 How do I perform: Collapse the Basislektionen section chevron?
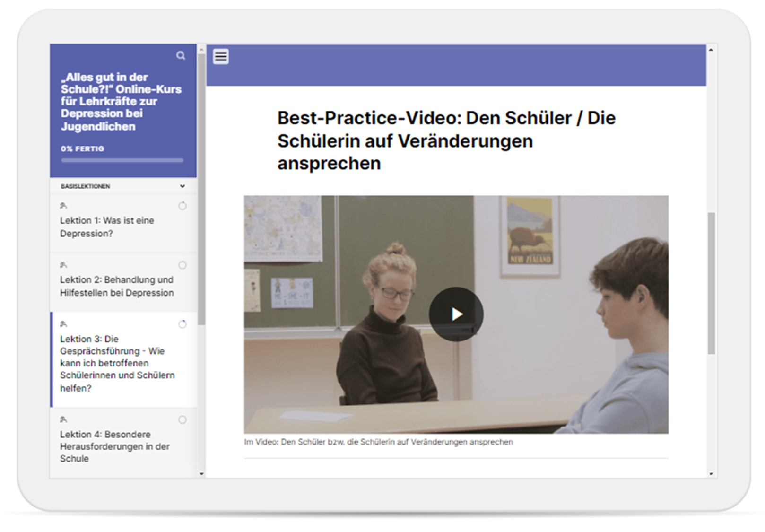coord(183,186)
